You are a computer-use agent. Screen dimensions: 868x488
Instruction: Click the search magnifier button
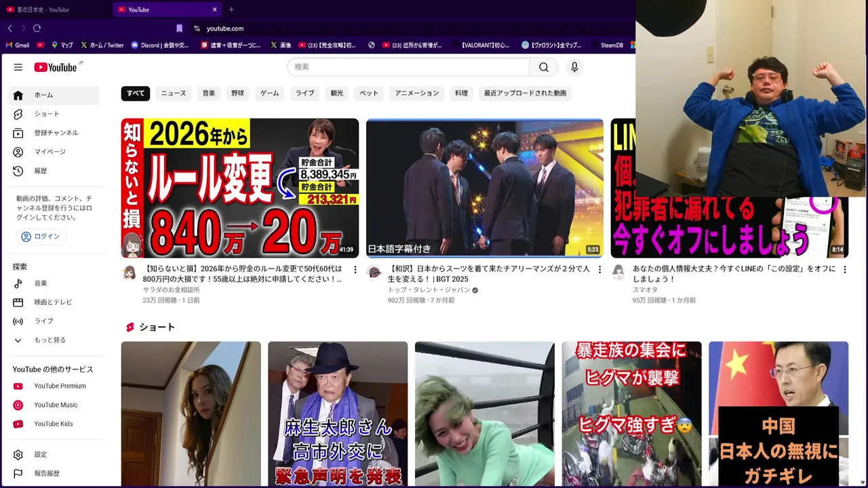pos(544,67)
